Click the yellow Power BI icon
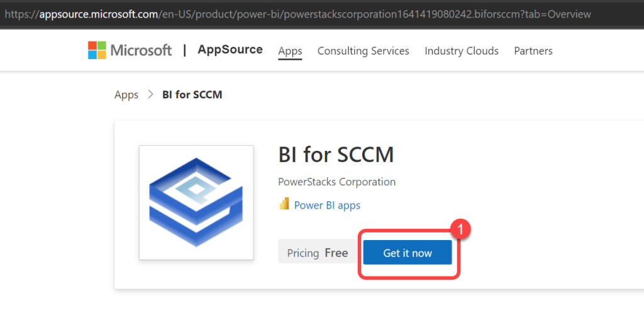The image size is (644, 318). coord(284,205)
